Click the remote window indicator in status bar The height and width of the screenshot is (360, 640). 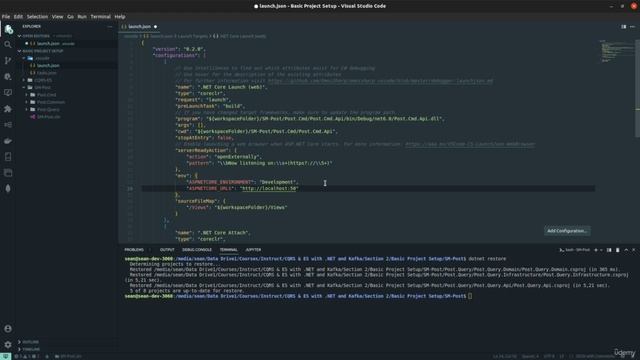[5, 356]
